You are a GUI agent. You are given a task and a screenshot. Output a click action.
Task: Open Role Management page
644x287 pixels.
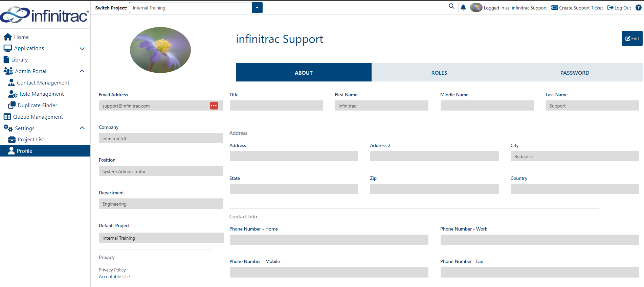coord(41,94)
